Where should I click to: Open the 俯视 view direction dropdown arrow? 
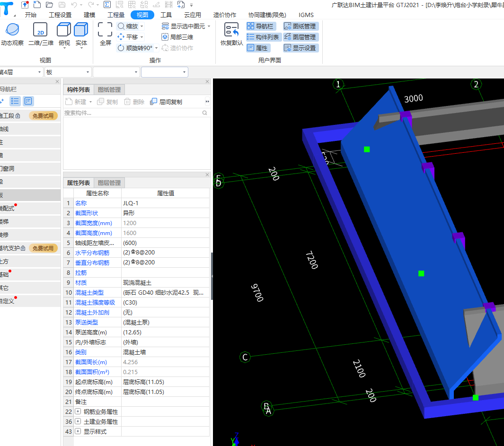click(x=64, y=48)
